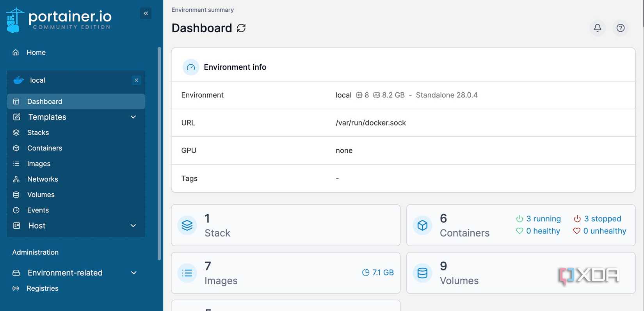Click the '3 stopped' containers status
Viewport: 644px width, 311px height.
(x=598, y=219)
